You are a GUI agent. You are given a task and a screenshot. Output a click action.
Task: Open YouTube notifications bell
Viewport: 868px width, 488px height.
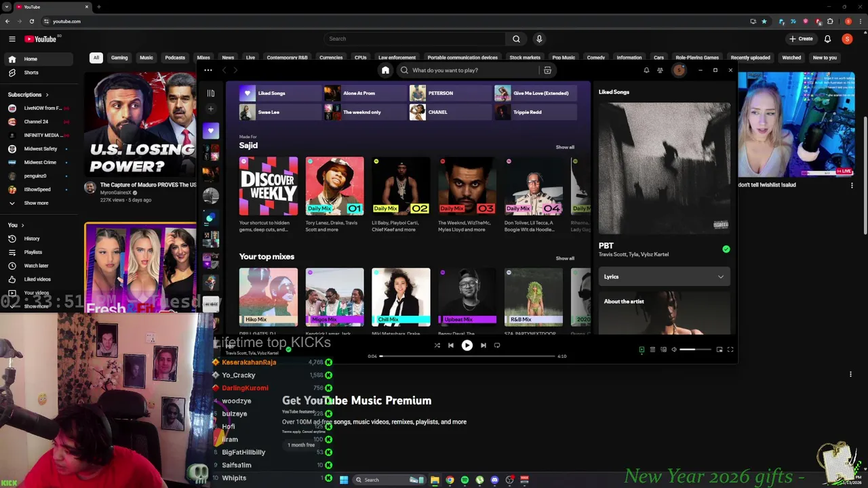[x=827, y=39]
